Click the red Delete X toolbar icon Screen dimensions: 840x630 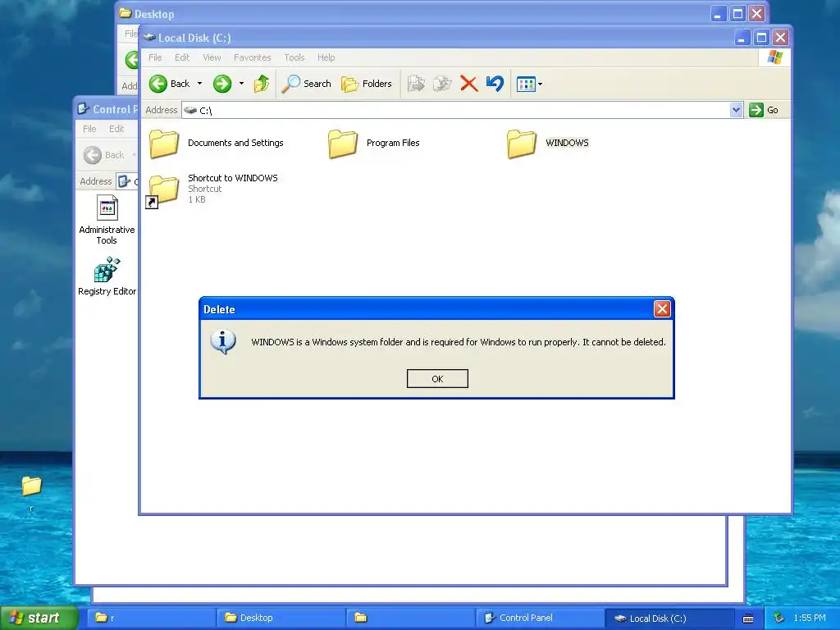tap(468, 84)
